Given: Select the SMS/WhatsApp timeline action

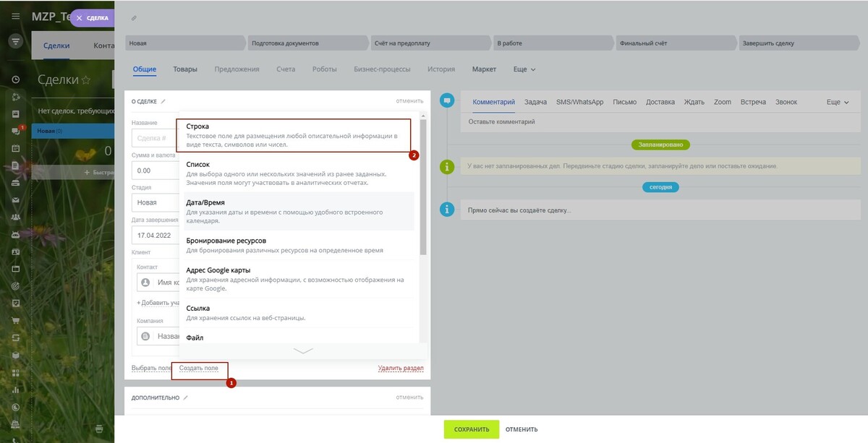Looking at the screenshot, I should 579,103.
